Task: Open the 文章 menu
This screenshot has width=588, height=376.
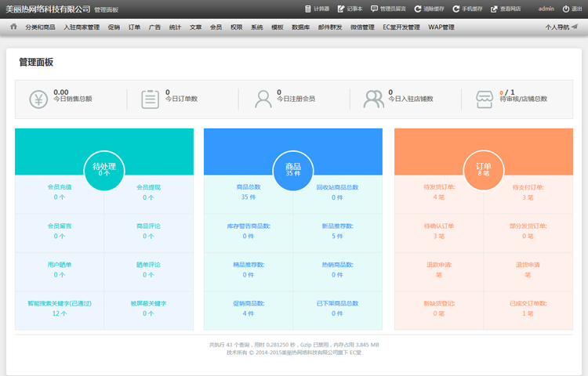Action: click(195, 27)
